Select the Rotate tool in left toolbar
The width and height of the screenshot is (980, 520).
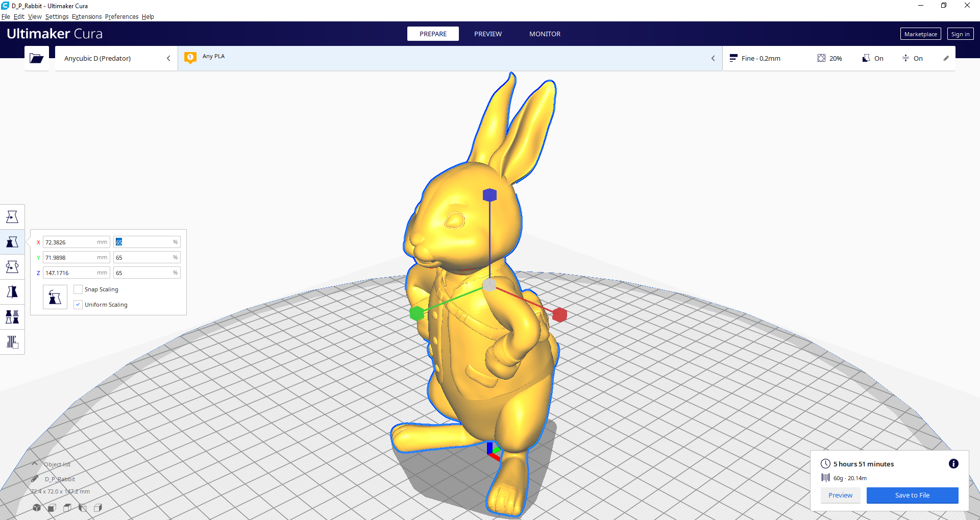click(12, 267)
